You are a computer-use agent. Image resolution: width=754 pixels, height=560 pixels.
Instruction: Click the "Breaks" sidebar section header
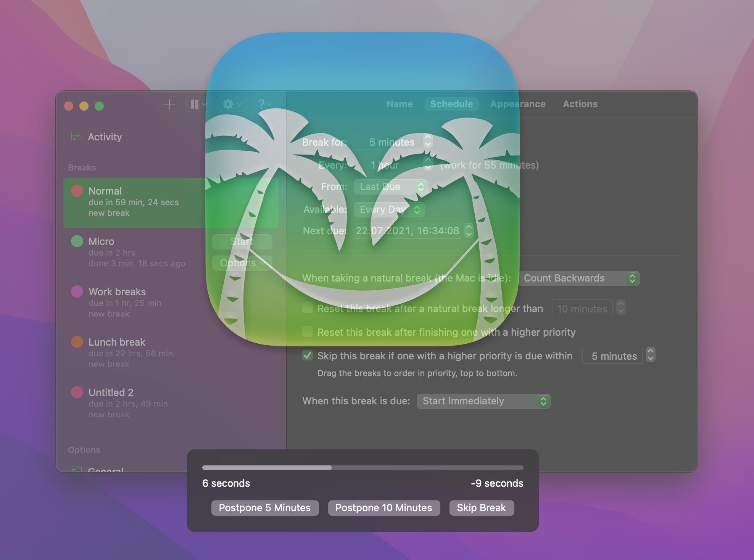click(x=82, y=167)
